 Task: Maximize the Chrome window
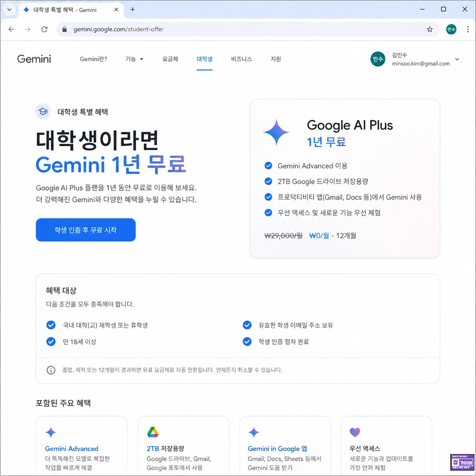(443, 9)
